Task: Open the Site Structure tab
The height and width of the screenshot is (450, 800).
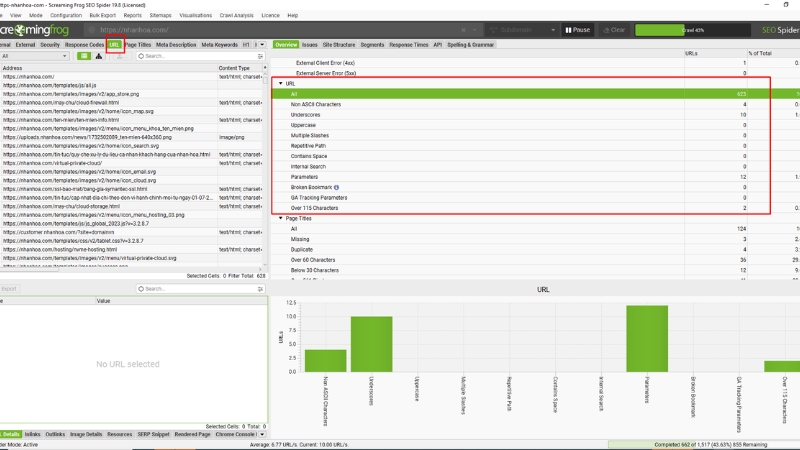Action: coord(339,45)
